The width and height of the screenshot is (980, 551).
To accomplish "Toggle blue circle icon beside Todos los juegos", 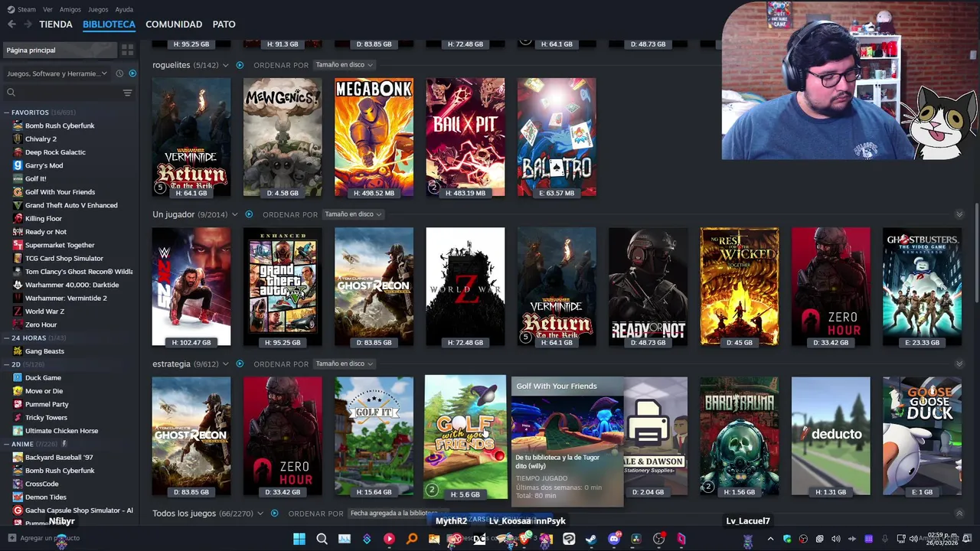I will tap(274, 514).
